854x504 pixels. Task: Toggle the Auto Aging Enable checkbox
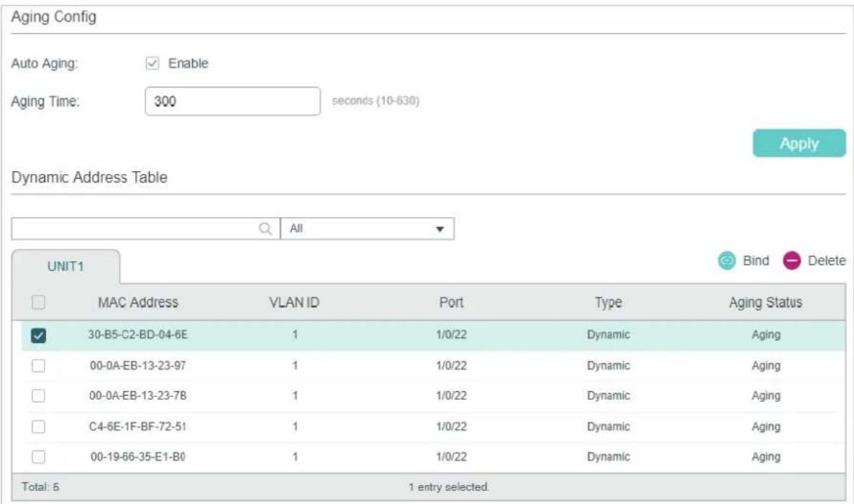click(x=153, y=63)
